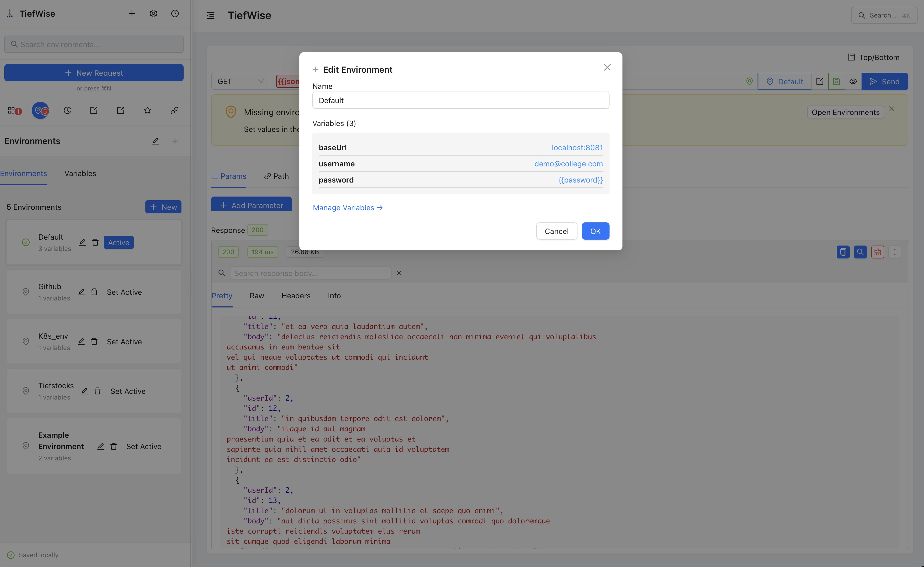Delete the K8s_env environment trash icon
Screen dimensions: 924x567
[x=94, y=342]
